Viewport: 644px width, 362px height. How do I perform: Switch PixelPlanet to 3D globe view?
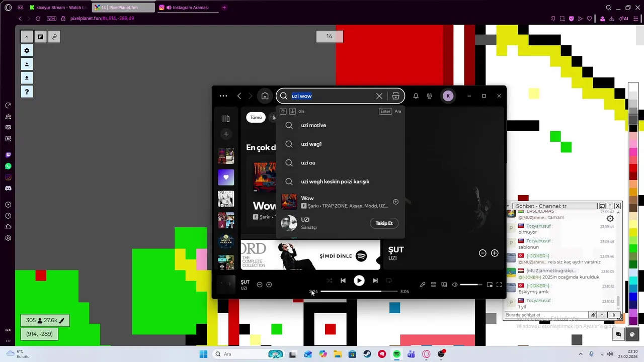(x=54, y=36)
